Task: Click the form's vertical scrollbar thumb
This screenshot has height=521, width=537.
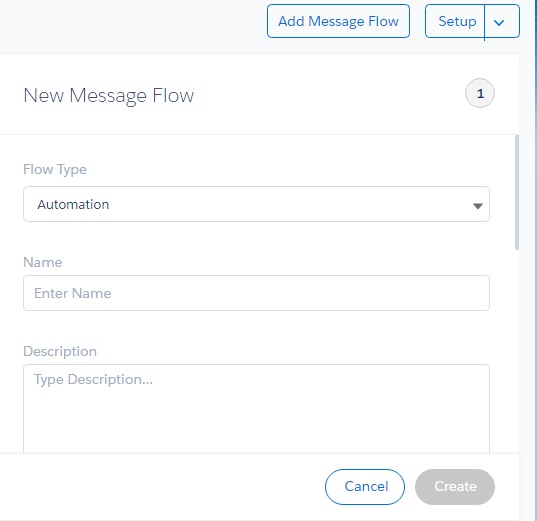Action: tap(516, 193)
